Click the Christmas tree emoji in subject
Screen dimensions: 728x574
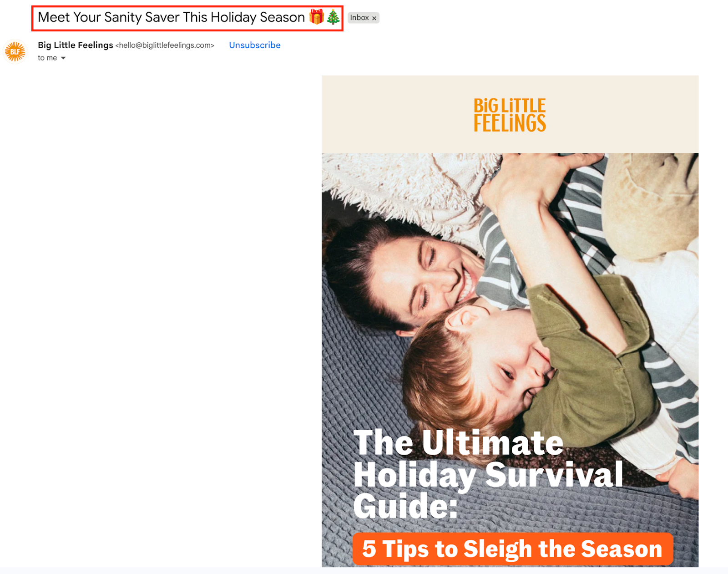coord(333,17)
